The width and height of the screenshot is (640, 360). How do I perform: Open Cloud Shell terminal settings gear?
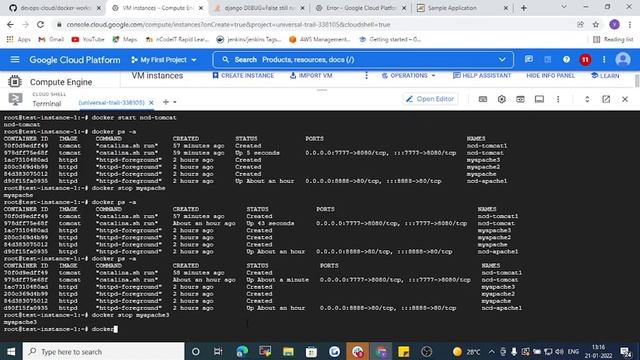point(502,99)
